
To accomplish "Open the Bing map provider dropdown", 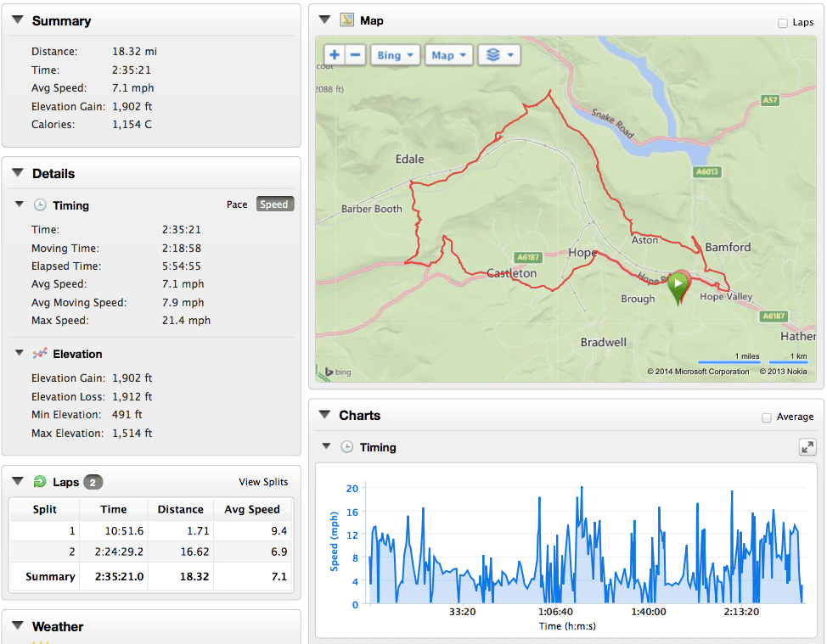I will coord(397,55).
